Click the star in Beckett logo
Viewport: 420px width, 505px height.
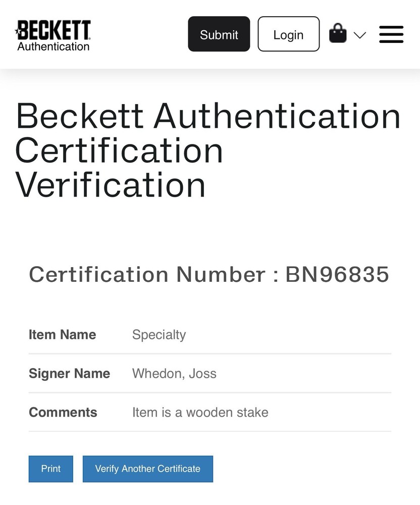click(x=17, y=31)
